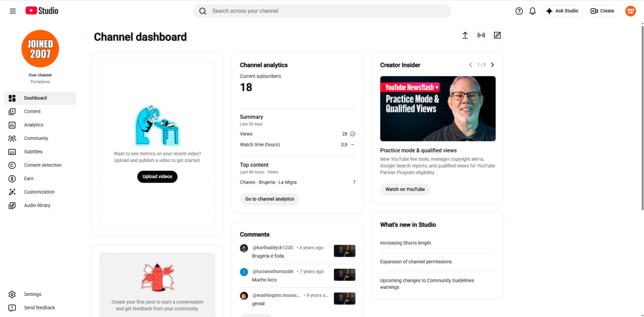Viewport: 644px width, 317px height.
Task: Click the current subscribers count 18
Action: tap(246, 87)
